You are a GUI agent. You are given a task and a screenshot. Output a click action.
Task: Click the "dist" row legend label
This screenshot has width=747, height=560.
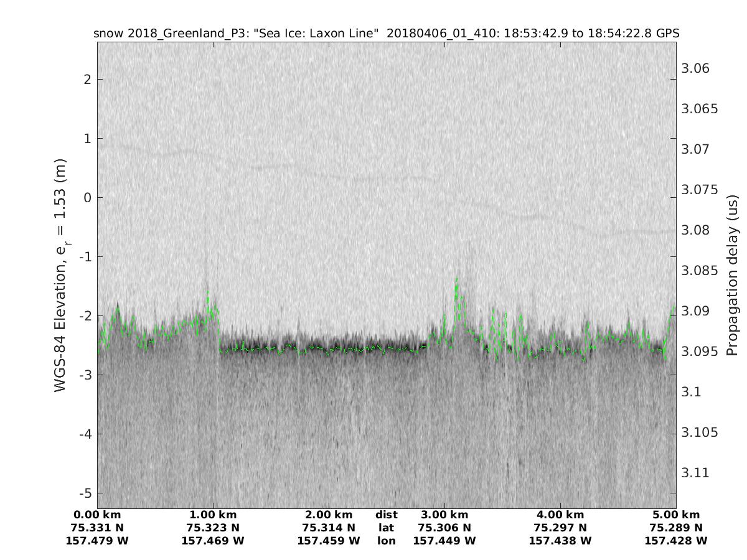pos(387,515)
